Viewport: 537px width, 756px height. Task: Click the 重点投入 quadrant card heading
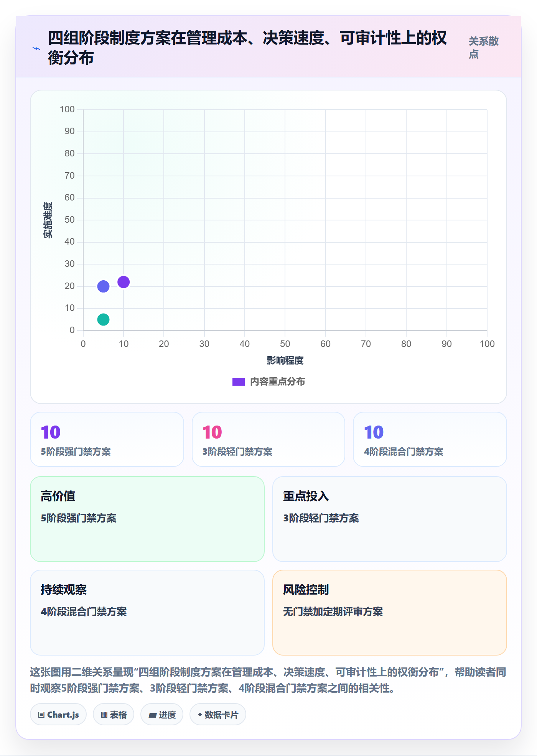coord(306,496)
